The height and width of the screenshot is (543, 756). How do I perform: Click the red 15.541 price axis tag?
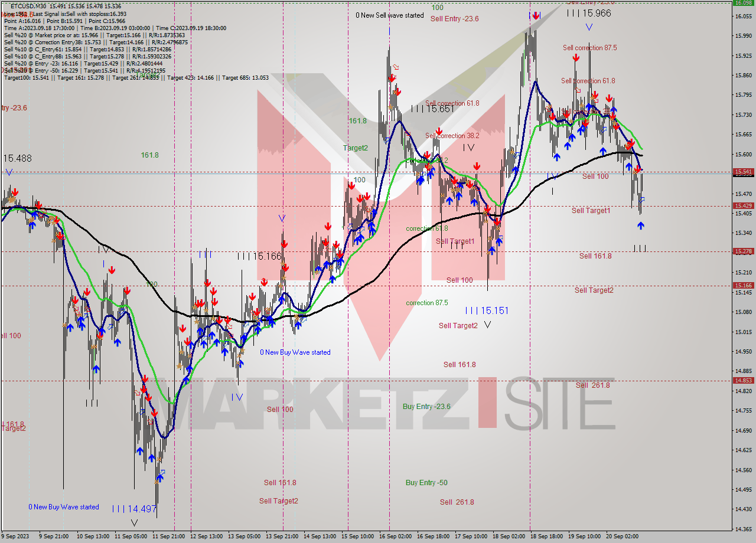click(x=742, y=172)
